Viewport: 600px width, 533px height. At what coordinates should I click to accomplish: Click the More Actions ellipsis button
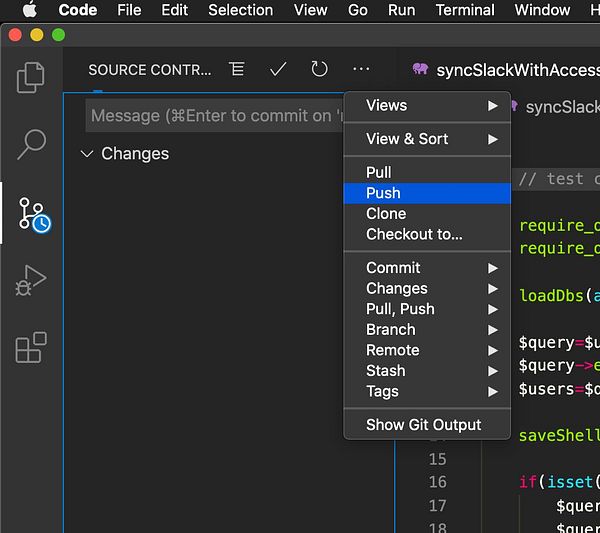(361, 69)
